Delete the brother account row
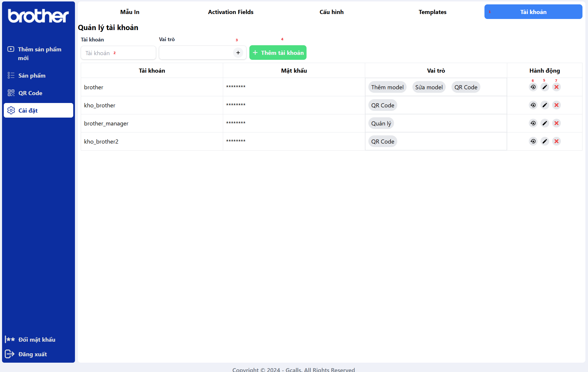The height and width of the screenshot is (372, 588). [556, 87]
